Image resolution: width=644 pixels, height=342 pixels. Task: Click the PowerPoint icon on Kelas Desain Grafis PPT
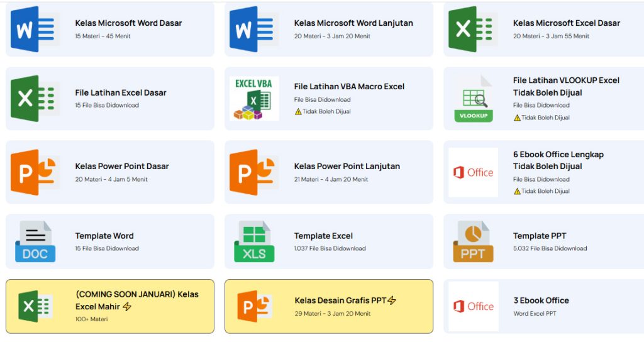[x=255, y=306]
